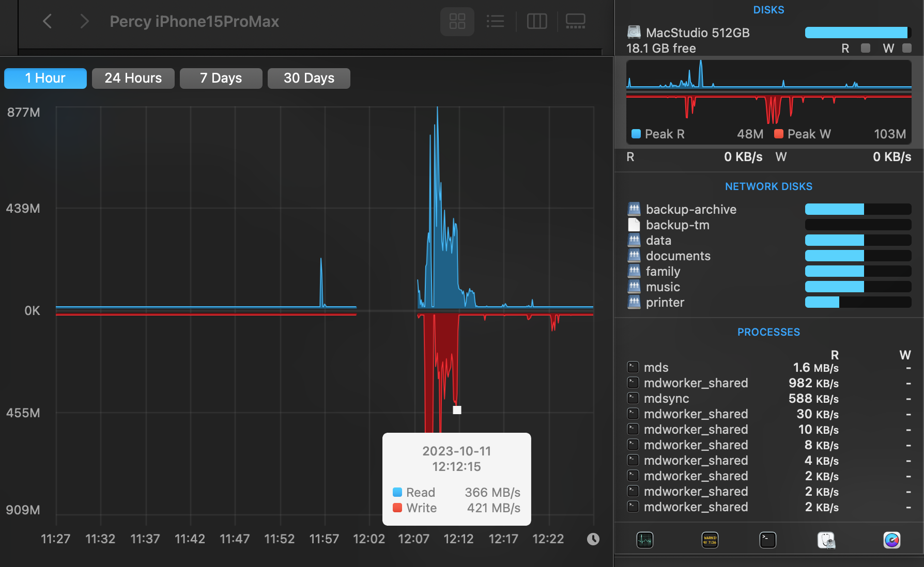Select the family network disk
This screenshot has height=567, width=924.
tap(769, 271)
